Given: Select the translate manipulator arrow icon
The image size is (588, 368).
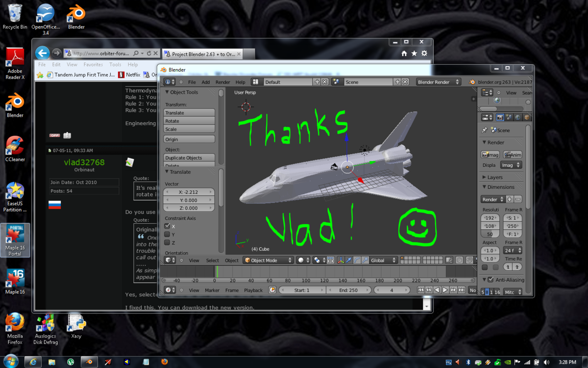Looking at the screenshot, I should click(x=349, y=260).
